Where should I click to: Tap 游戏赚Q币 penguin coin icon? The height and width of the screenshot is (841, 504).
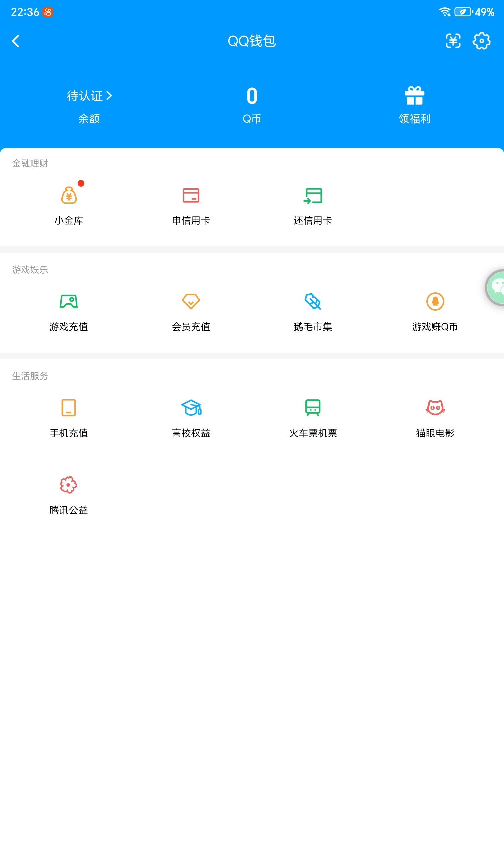435,301
